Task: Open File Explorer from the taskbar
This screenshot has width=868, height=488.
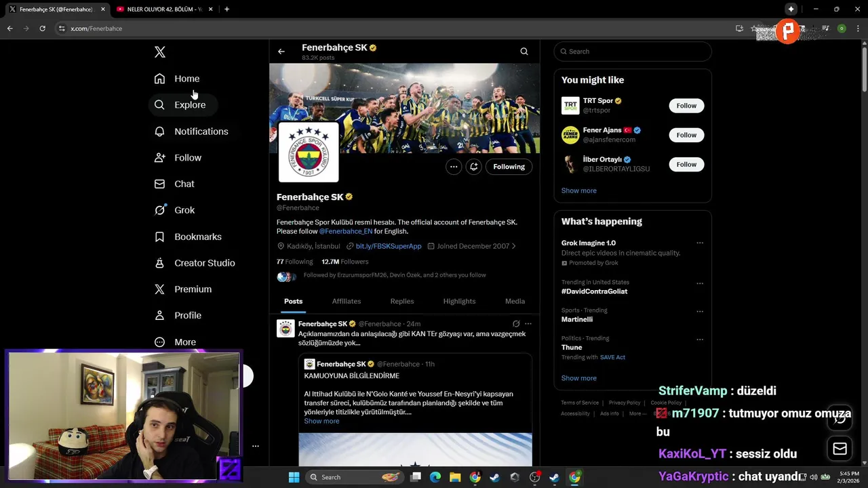Action: [x=455, y=477]
